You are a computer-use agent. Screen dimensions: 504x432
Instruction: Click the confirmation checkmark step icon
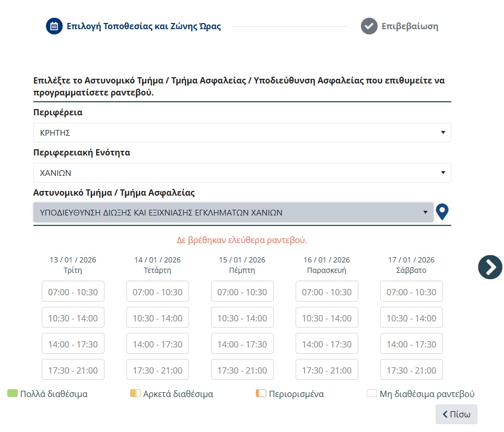tap(369, 26)
